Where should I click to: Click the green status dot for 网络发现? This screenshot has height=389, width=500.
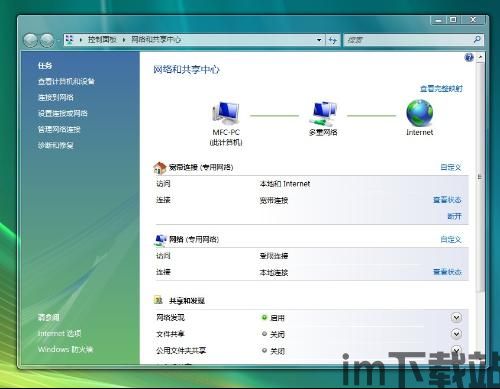(x=264, y=317)
